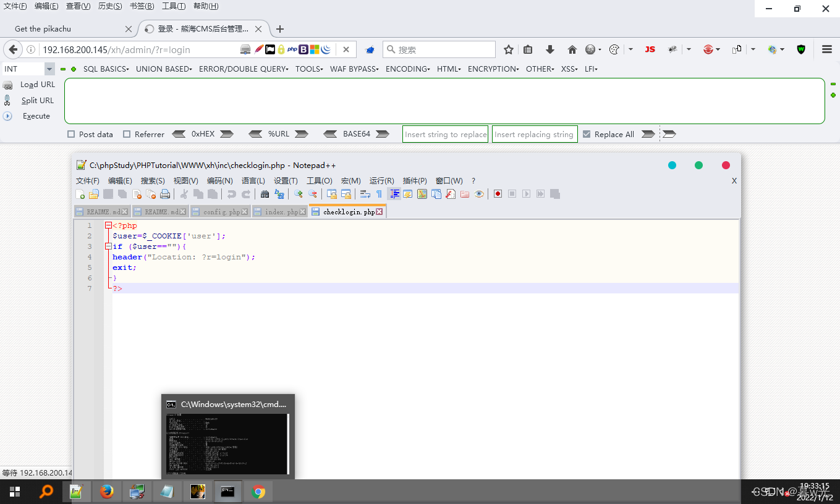Viewport: 840px width, 504px height.
Task: Click the Zoom out icon in Notepad++ toolbar
Action: pos(313,194)
